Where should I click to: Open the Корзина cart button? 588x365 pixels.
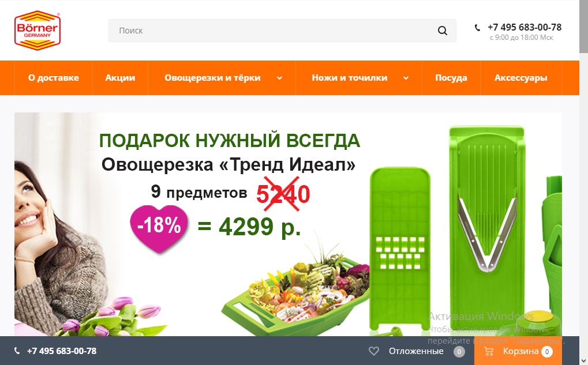point(518,351)
